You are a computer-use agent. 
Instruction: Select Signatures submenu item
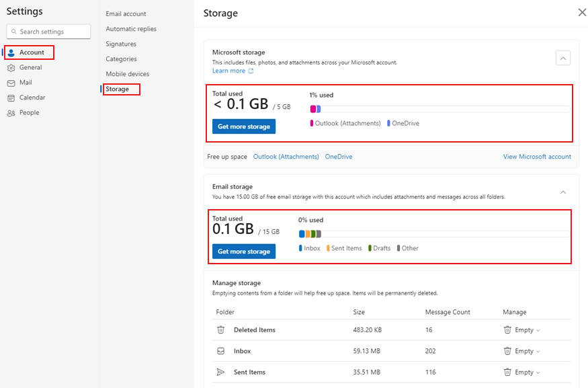click(x=121, y=44)
